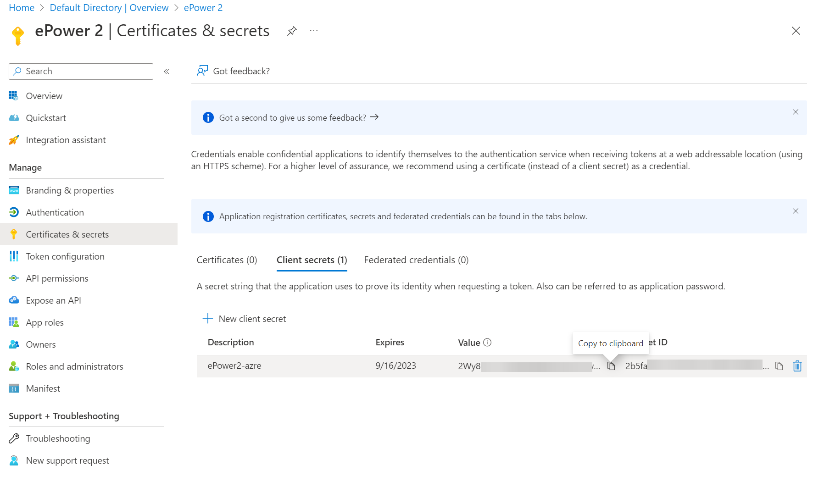813x504 pixels.
Task: Open Quickstart from the sidebar
Action: pos(46,118)
